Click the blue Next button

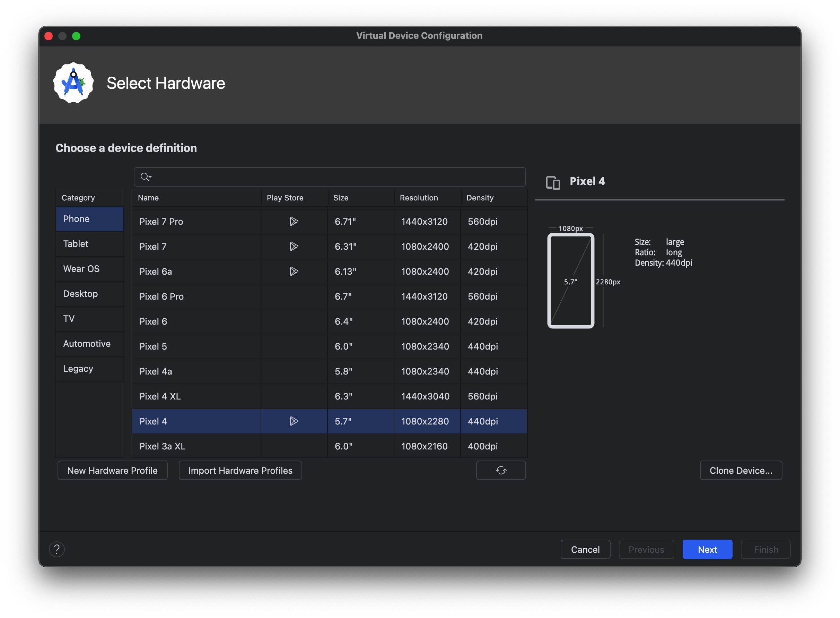(x=707, y=549)
